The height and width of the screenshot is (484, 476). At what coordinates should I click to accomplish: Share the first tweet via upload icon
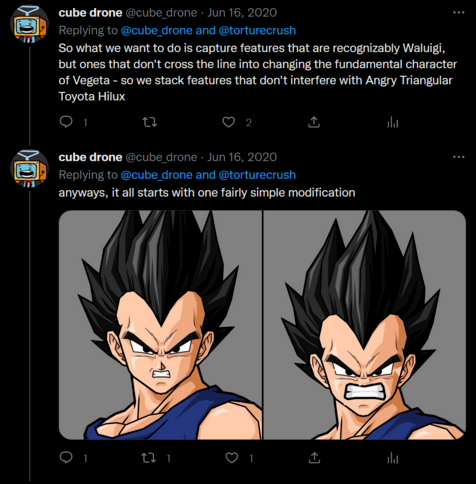(x=313, y=122)
